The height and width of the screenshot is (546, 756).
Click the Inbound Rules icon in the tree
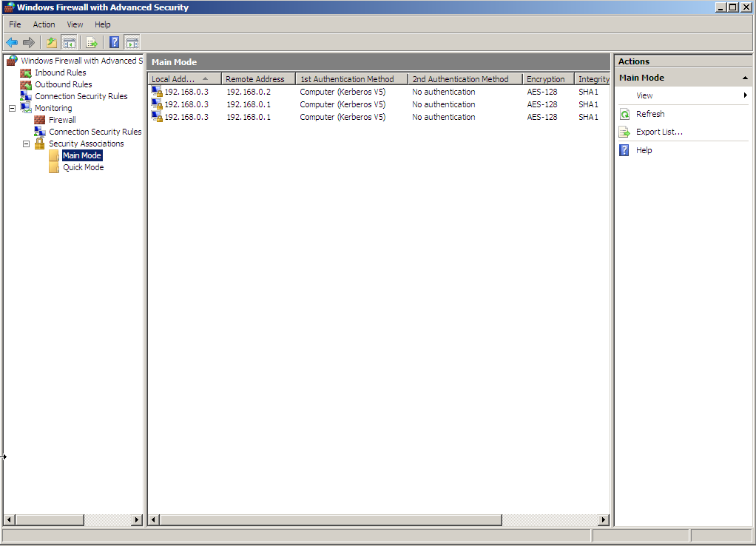26,73
